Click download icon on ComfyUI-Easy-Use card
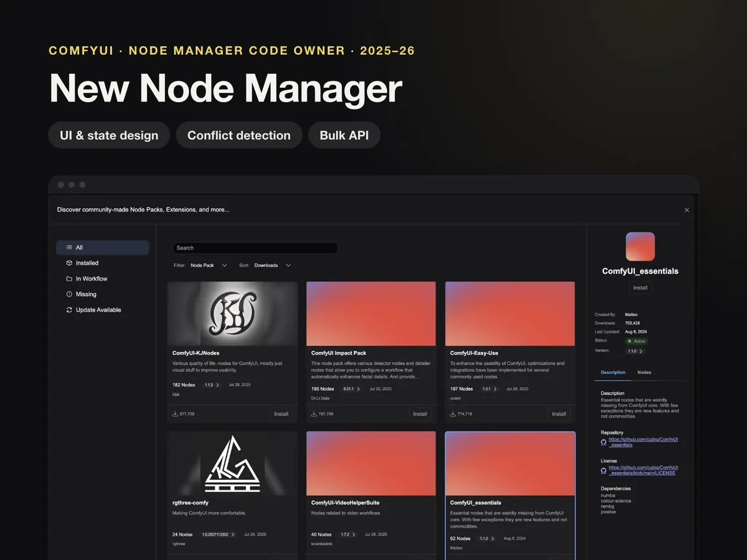Viewport: 747px width, 560px height. [453, 414]
